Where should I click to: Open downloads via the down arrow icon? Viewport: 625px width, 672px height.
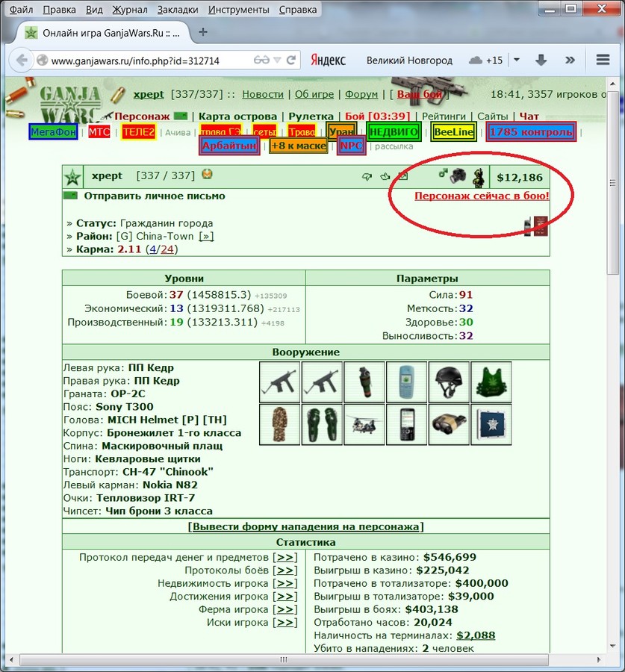pos(541,60)
